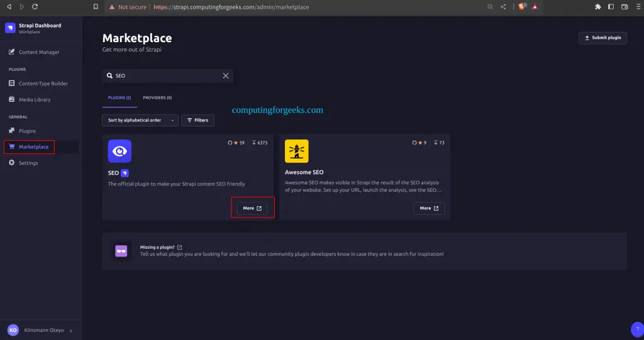Click the browser back arrow
Viewport: 644px width, 340px height.
[9, 7]
